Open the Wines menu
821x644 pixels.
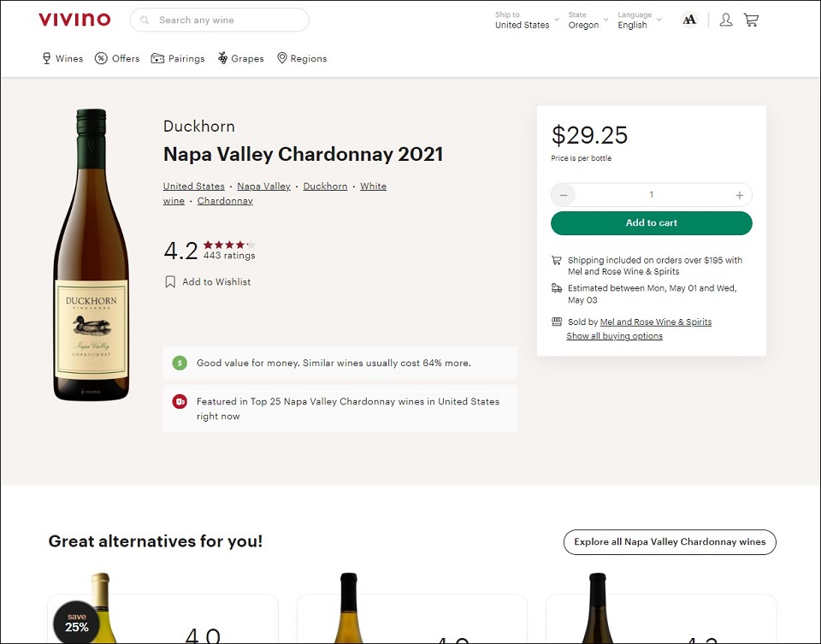click(62, 58)
